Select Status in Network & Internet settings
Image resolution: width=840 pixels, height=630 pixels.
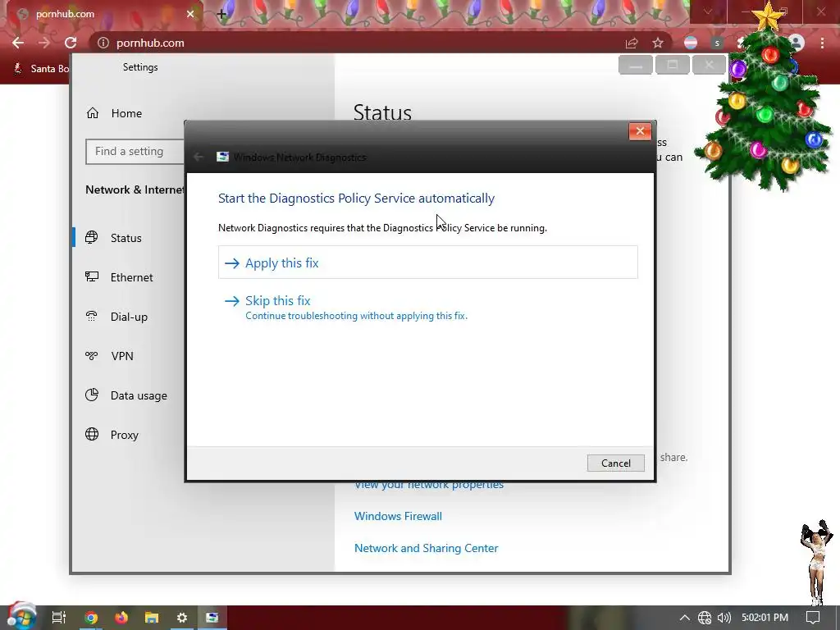click(126, 238)
